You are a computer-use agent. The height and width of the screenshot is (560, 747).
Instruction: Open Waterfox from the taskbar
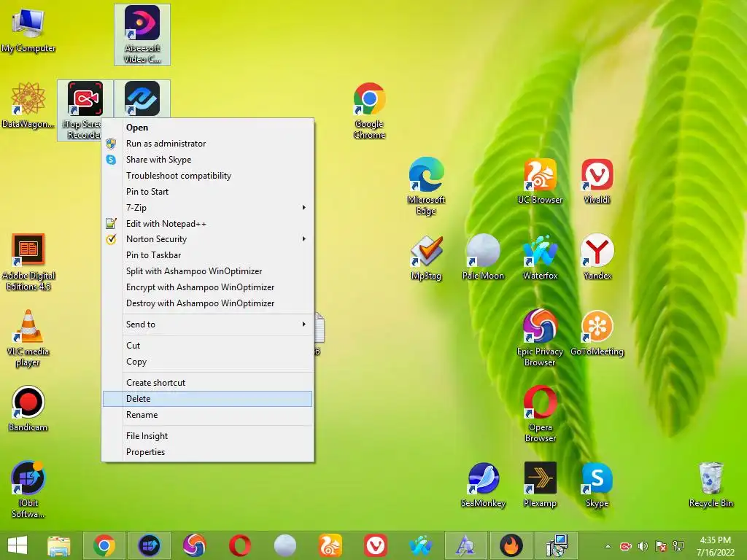[x=421, y=545]
